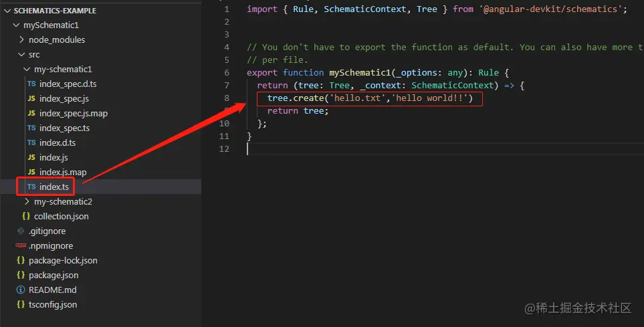Click line number 1 in gutter
Image resolution: width=644 pixels, height=327 pixels.
[x=227, y=9]
